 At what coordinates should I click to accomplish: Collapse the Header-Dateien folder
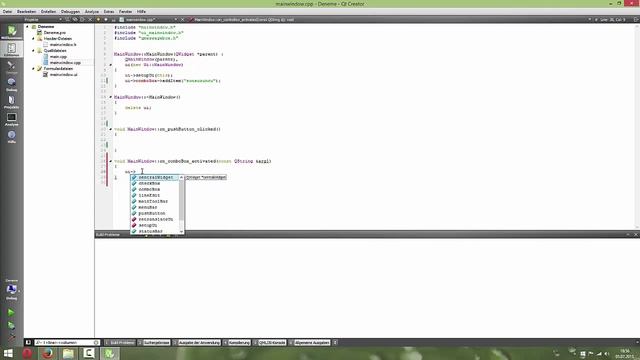tap(33, 38)
